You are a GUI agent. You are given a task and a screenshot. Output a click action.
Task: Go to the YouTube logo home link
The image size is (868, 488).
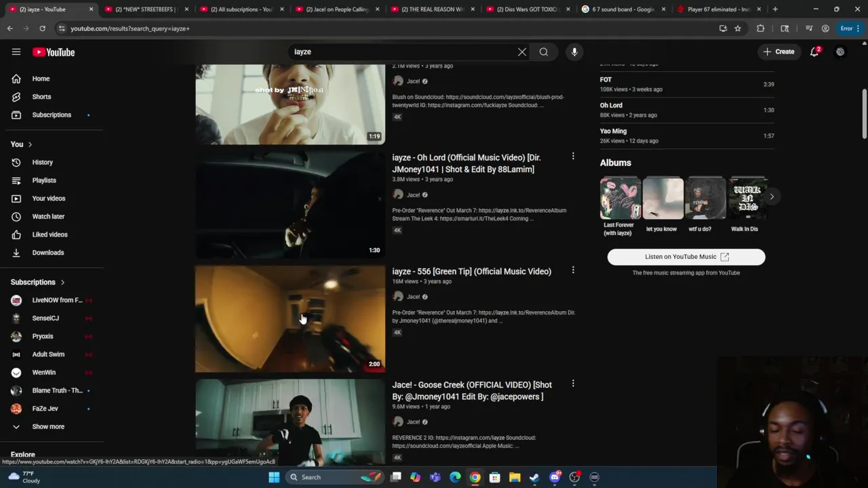(53, 52)
